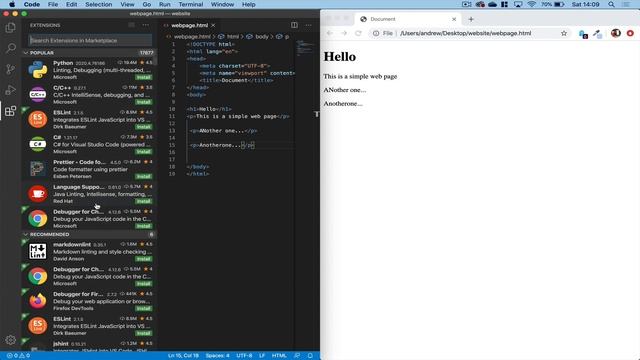
Task: Open the Terminal menu
Action: 191,4
